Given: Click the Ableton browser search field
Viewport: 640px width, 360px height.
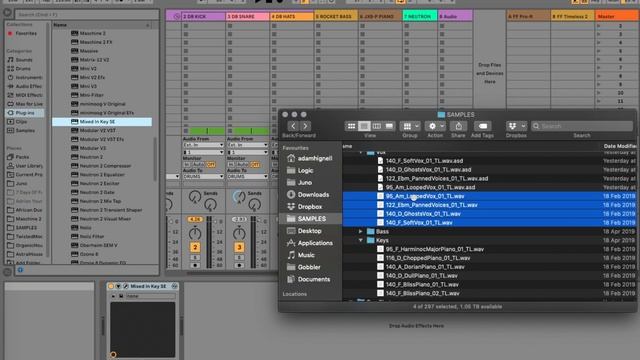Looking at the screenshot, I should (87, 14).
